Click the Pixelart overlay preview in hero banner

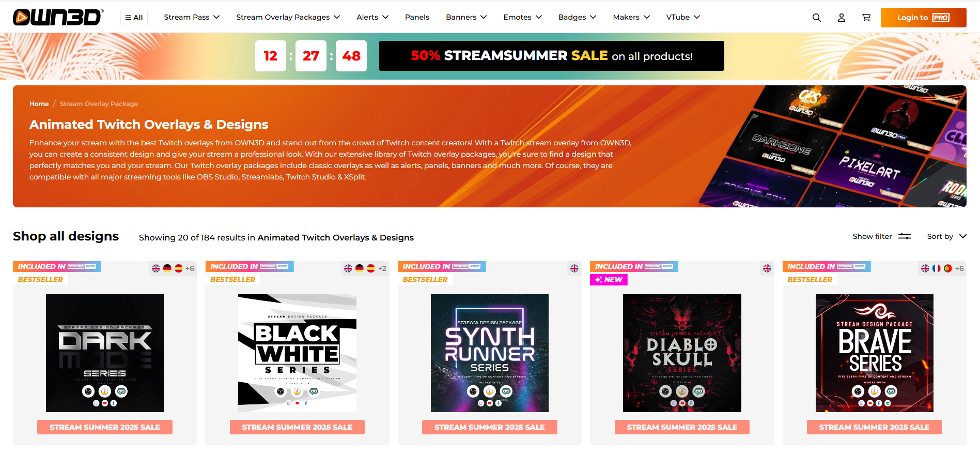point(870,168)
